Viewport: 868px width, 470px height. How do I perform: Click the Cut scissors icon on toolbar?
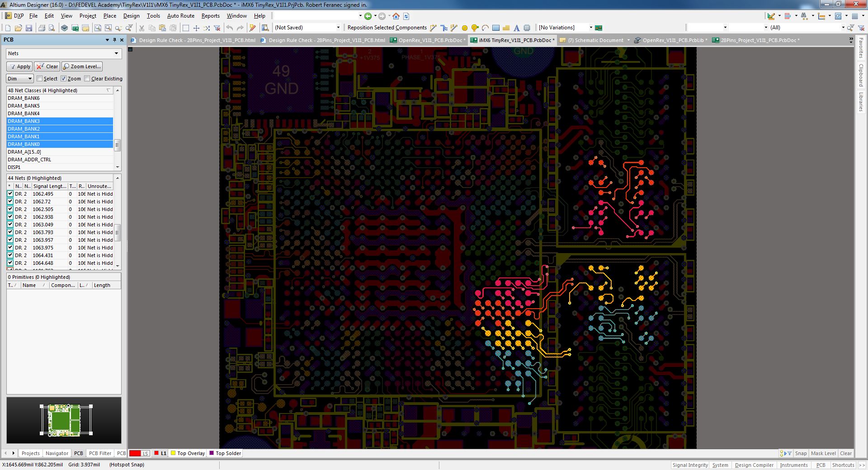142,28
